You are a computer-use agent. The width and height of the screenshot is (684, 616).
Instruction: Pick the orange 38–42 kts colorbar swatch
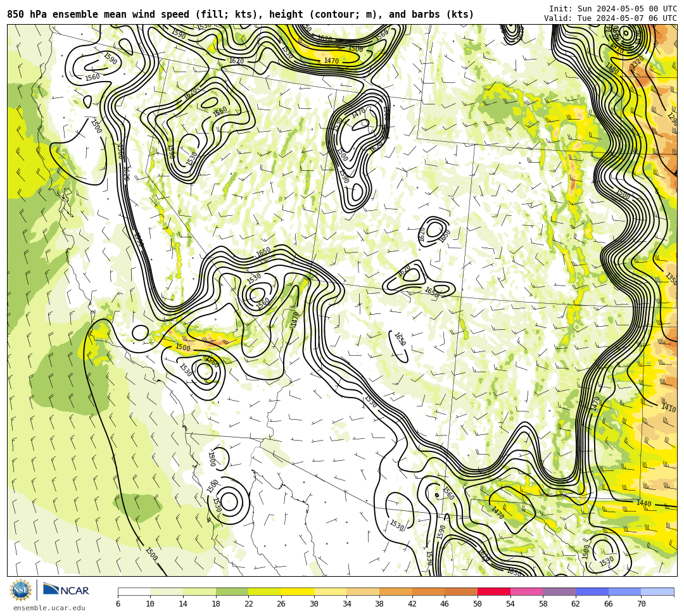tap(396, 591)
